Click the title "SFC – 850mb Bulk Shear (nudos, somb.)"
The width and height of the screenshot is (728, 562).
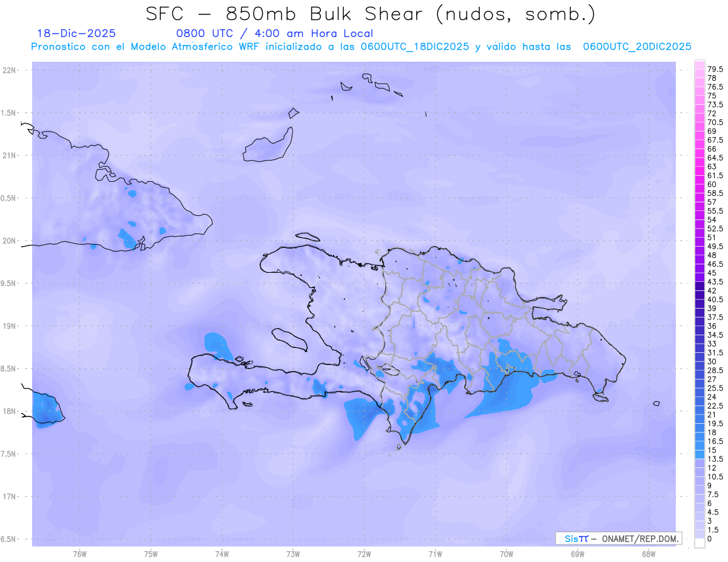click(x=371, y=14)
